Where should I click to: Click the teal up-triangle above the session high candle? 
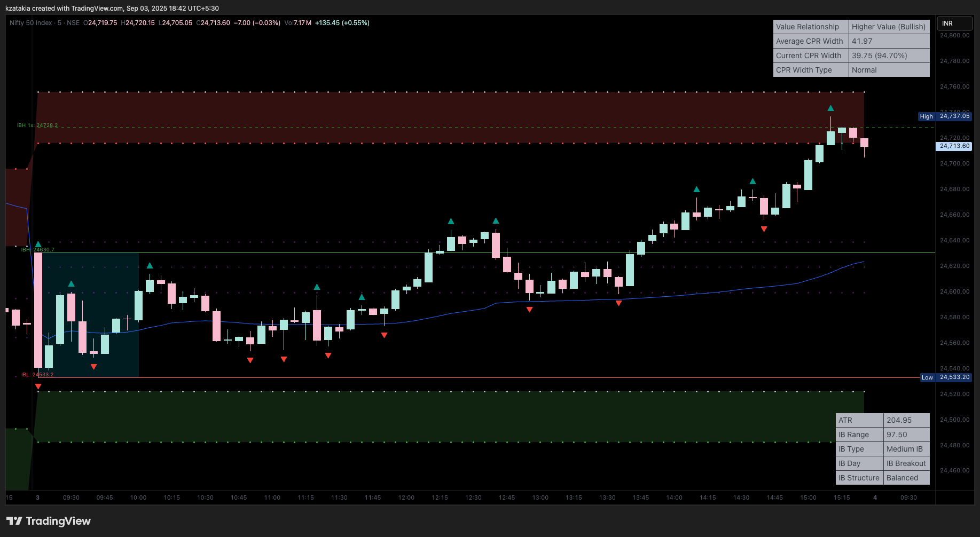[830, 108]
